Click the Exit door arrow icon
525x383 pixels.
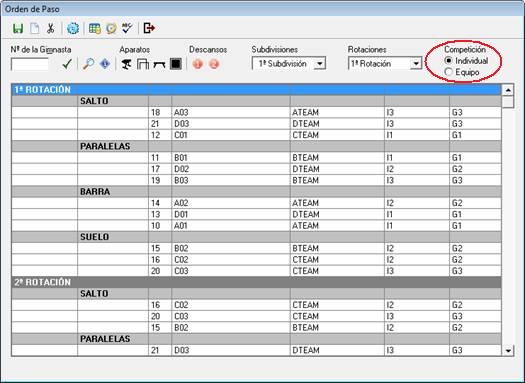pyautogui.click(x=149, y=28)
